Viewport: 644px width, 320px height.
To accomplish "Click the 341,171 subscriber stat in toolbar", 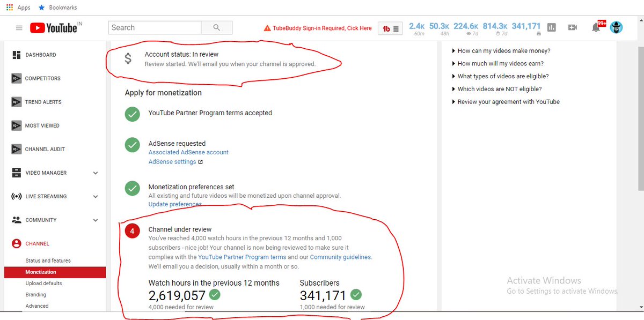I will pos(526,28).
